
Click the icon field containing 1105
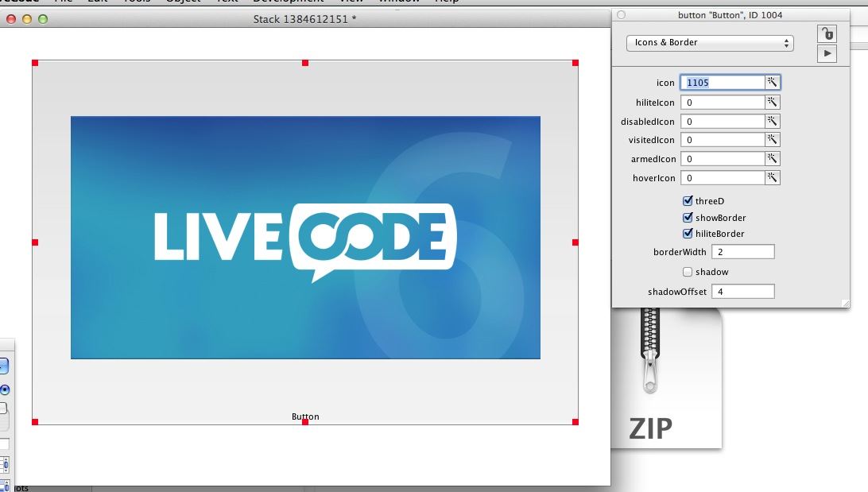[723, 83]
